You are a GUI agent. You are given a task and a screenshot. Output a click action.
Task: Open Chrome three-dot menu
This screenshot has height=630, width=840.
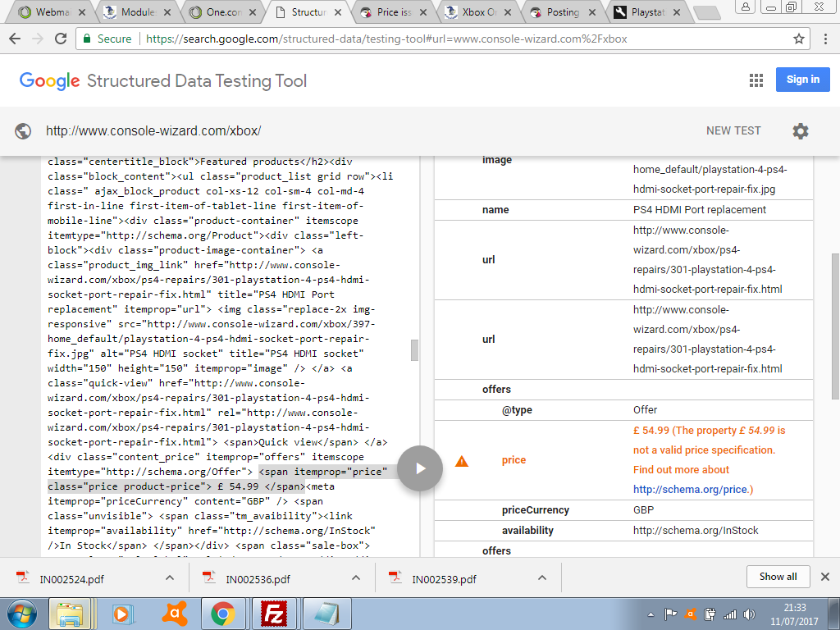(x=825, y=39)
